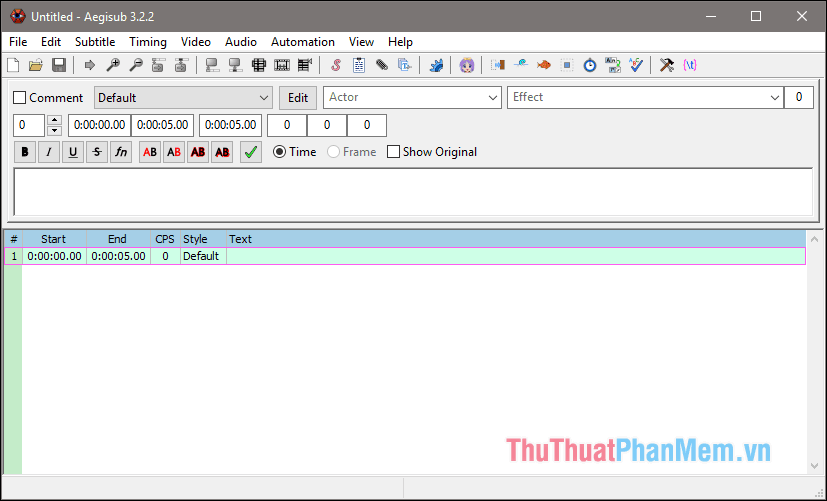Screen dimensions: 827x501
Task: Snap subtitles to scene
Action: point(282,65)
